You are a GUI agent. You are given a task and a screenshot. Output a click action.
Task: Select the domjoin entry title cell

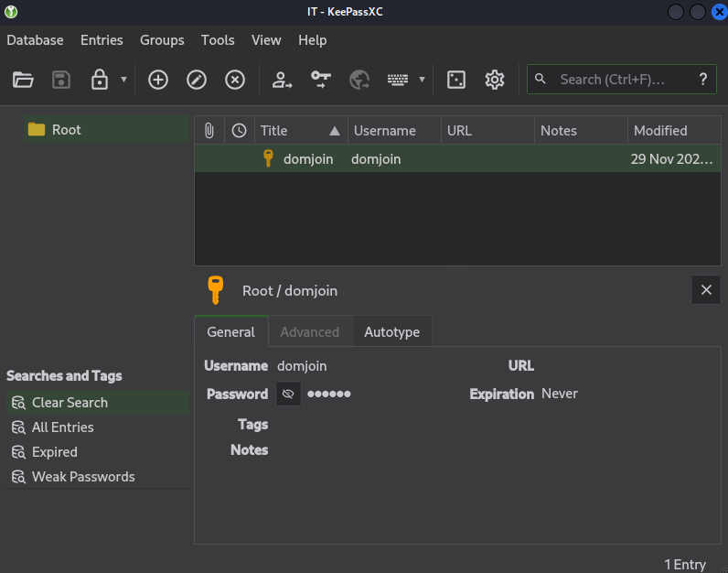(x=301, y=159)
